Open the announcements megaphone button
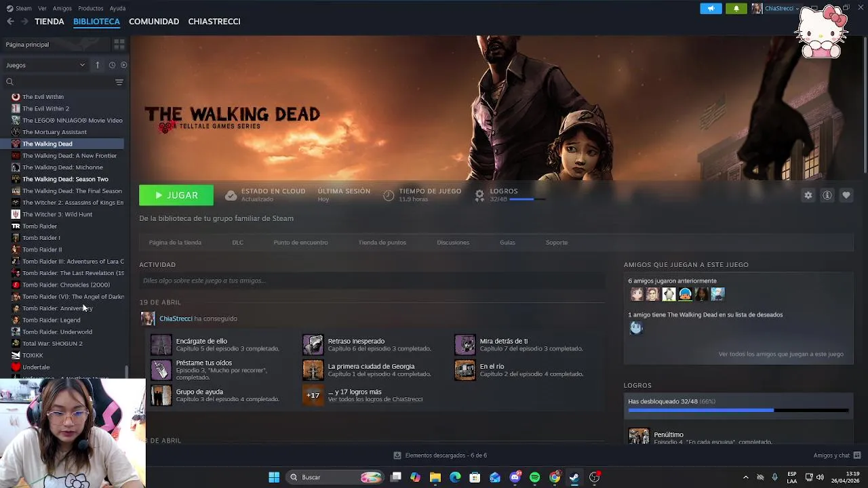This screenshot has width=868, height=488. [x=711, y=8]
